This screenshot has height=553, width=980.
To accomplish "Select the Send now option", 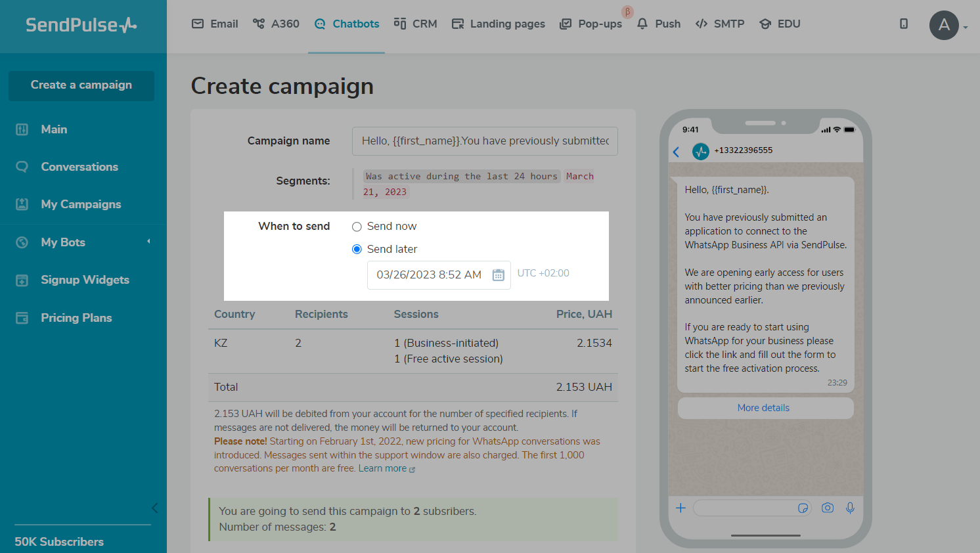I will coord(357,227).
